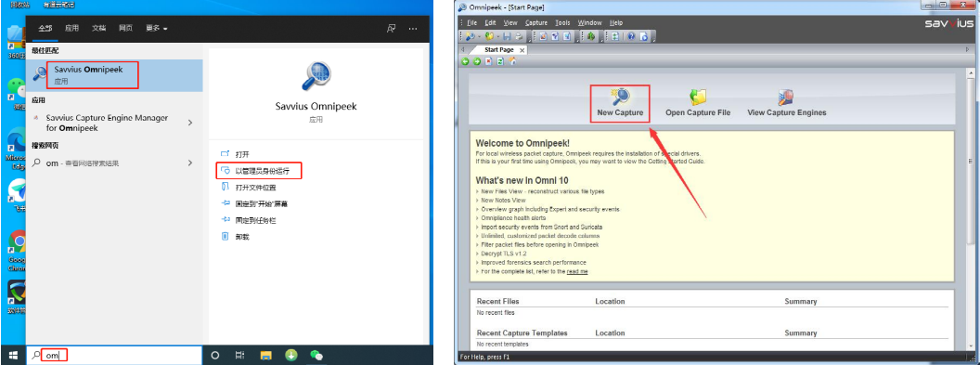Click the Windows Start button
Screen dimensions: 980x365
coord(12,356)
